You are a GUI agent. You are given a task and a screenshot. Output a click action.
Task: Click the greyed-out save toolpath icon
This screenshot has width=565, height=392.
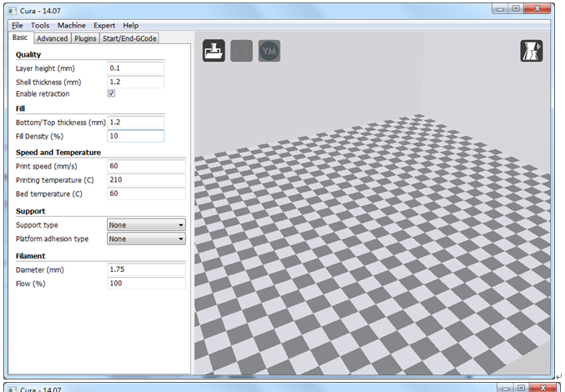click(x=241, y=51)
